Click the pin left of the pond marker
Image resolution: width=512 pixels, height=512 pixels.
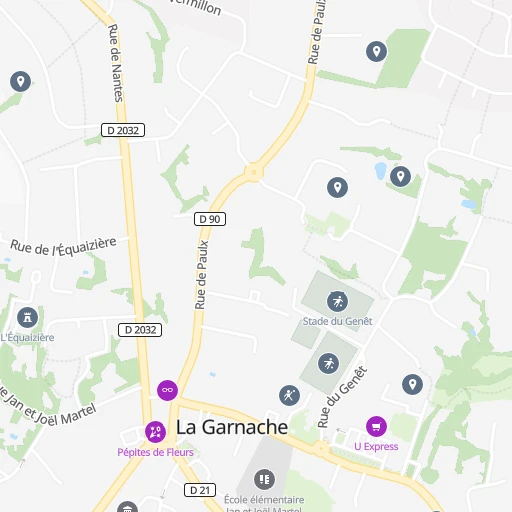(x=337, y=187)
